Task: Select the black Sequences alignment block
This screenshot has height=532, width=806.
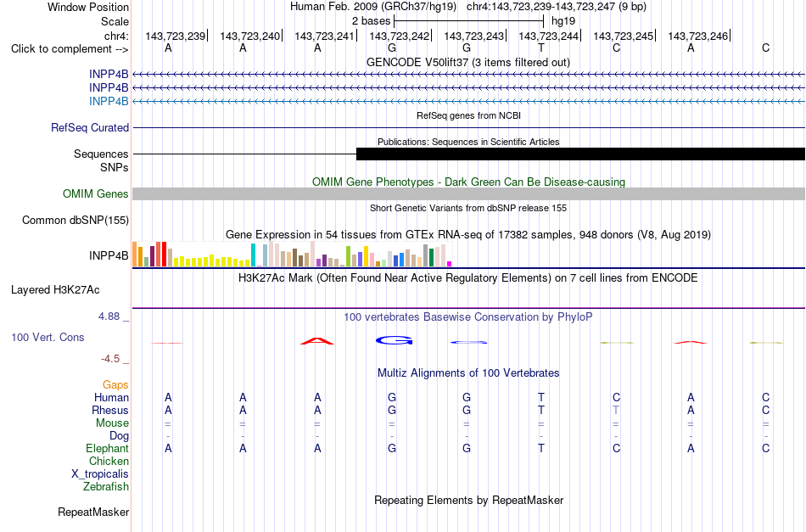Action: click(580, 154)
